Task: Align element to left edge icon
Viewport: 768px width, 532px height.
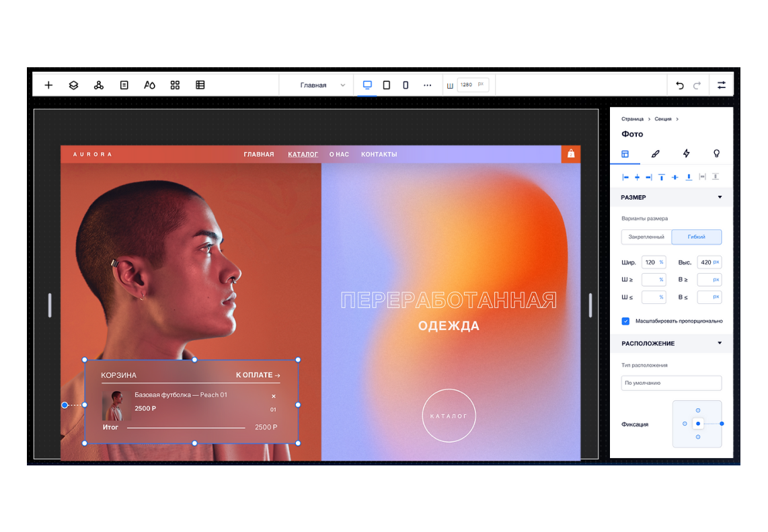Action: [625, 178]
